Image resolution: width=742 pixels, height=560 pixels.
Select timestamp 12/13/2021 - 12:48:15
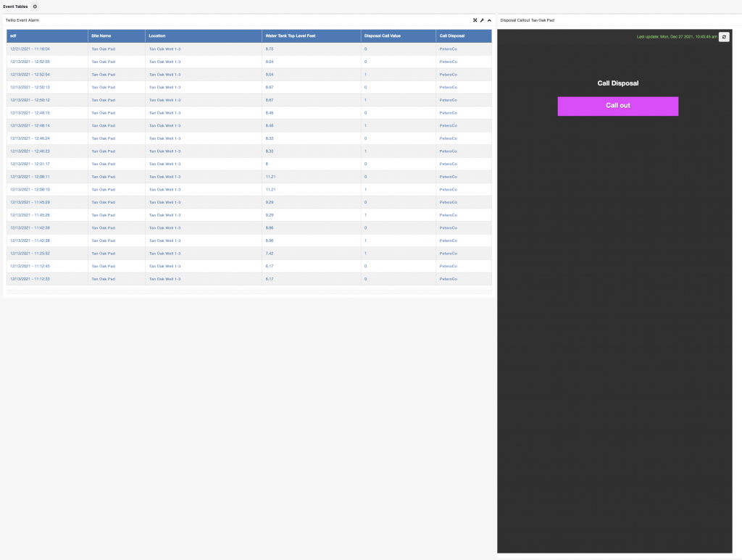coord(30,113)
